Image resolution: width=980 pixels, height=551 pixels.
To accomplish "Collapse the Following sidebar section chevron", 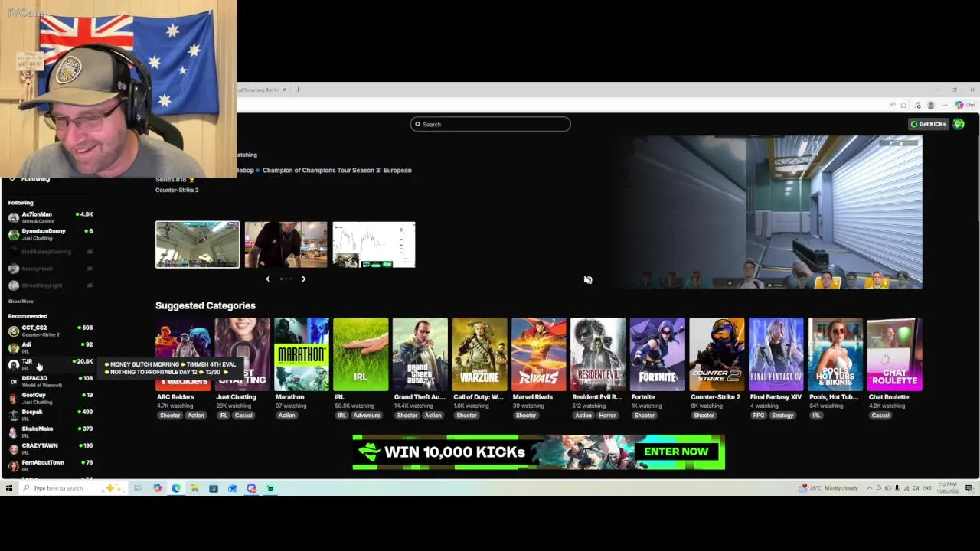I will pos(11,179).
